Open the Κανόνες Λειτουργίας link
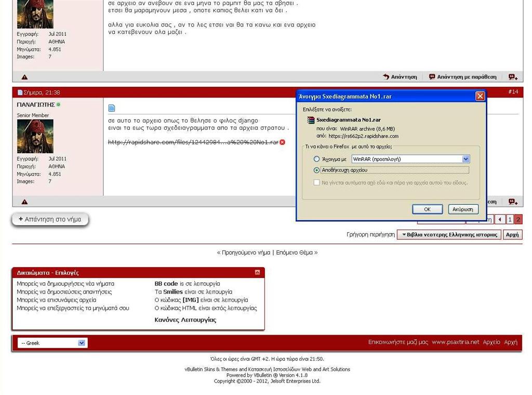532x395 pixels. 185,320
